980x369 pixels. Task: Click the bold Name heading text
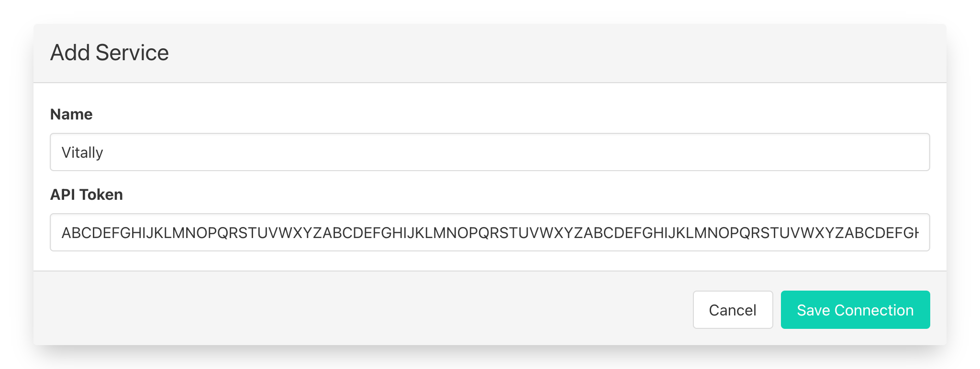[x=71, y=114]
